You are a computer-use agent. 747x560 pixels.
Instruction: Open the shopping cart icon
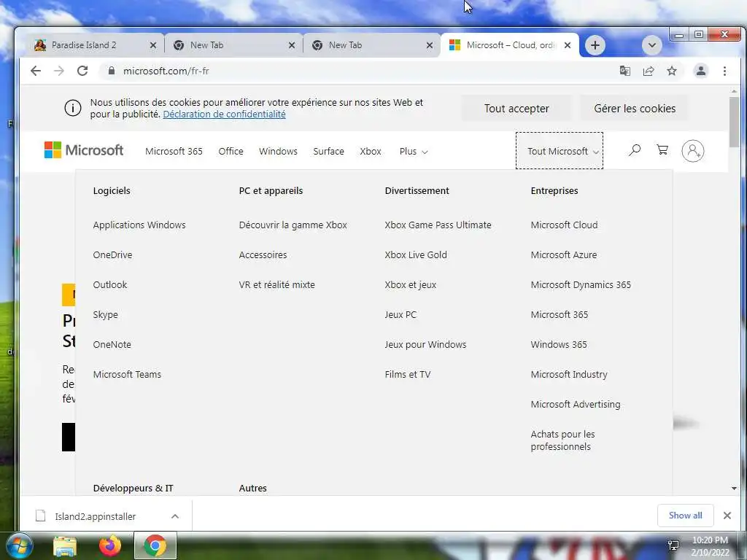662,150
